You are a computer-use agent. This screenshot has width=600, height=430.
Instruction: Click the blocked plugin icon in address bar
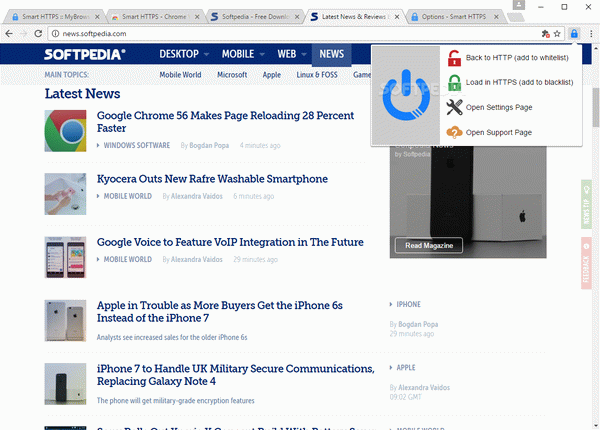point(545,34)
